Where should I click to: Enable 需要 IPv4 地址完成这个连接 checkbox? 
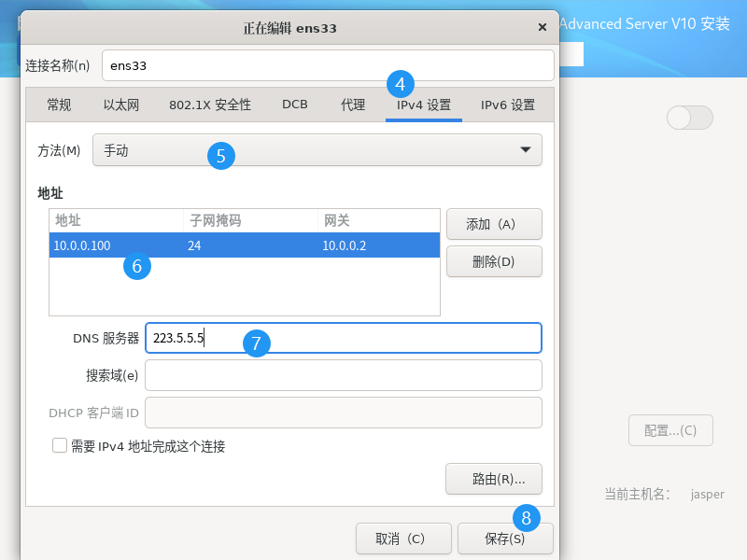tap(61, 446)
